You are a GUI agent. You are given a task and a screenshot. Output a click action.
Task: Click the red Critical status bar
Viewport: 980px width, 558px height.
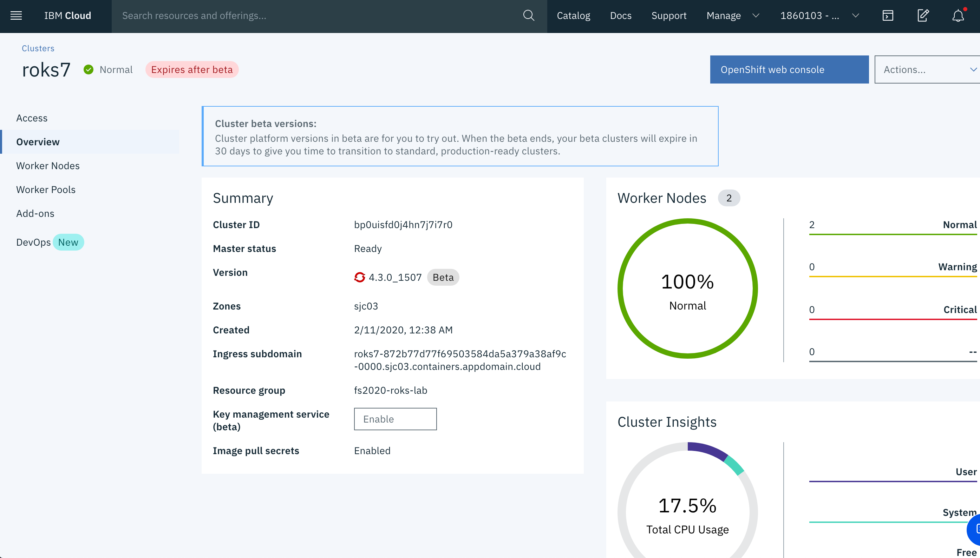893,319
